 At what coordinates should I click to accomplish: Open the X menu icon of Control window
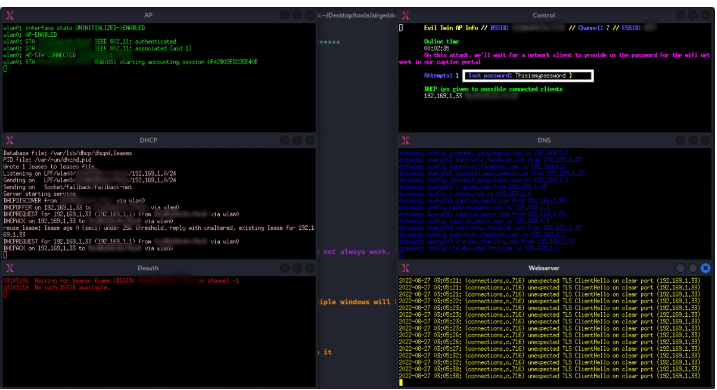click(x=405, y=16)
